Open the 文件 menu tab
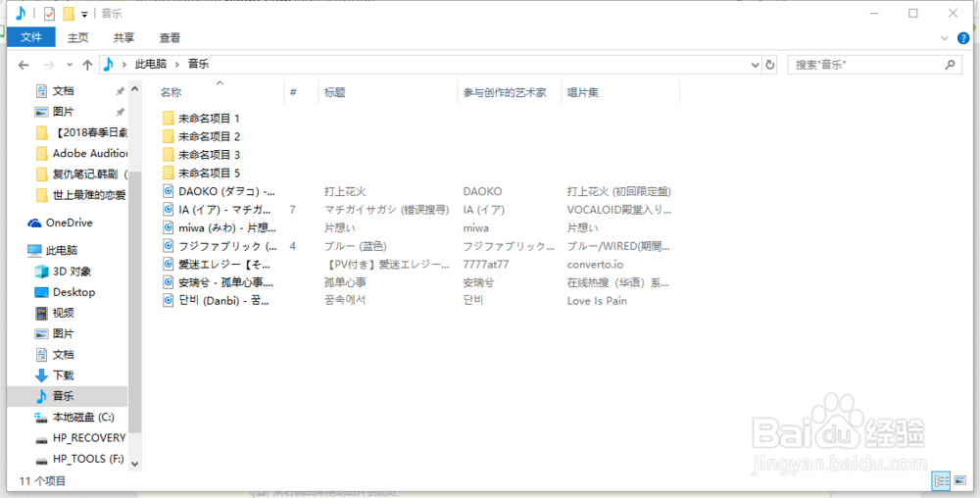Image resolution: width=980 pixels, height=498 pixels. (x=31, y=37)
